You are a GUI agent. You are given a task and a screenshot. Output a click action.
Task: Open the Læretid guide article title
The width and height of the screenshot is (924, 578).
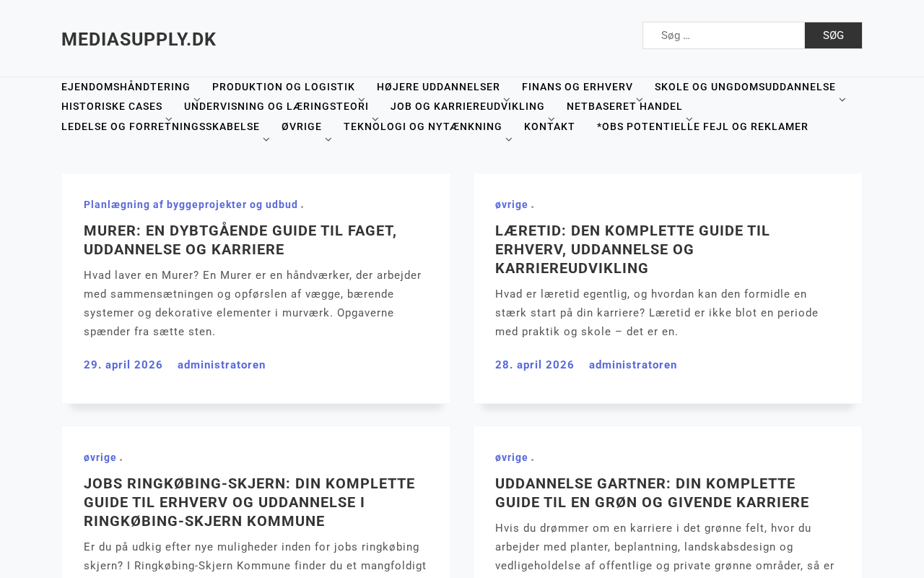(x=632, y=249)
